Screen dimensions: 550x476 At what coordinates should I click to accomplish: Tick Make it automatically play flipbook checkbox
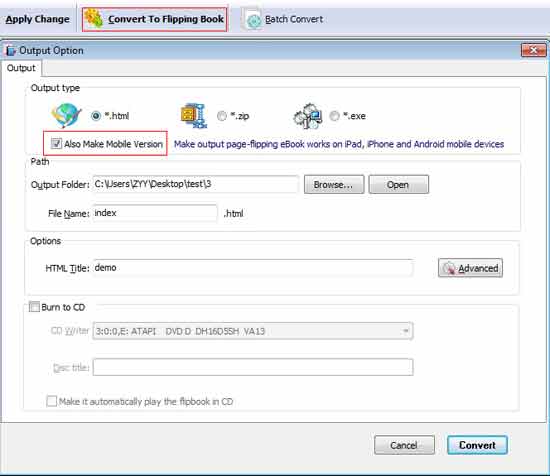pyautogui.click(x=52, y=401)
